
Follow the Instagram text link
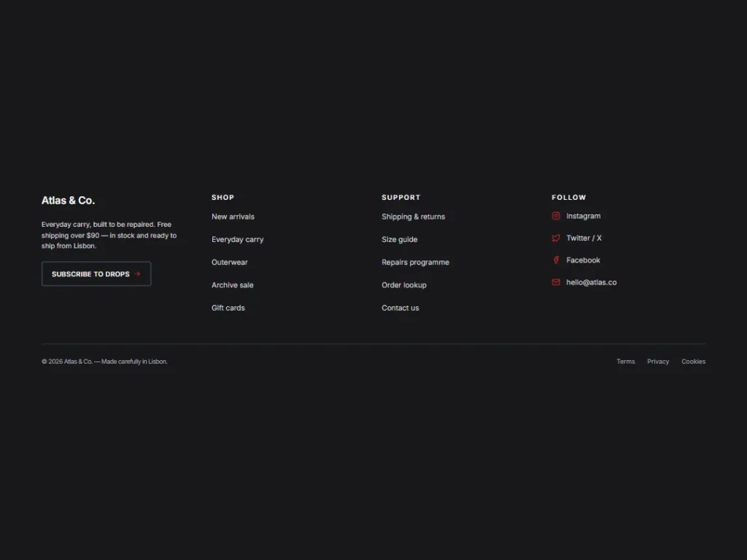pos(583,216)
